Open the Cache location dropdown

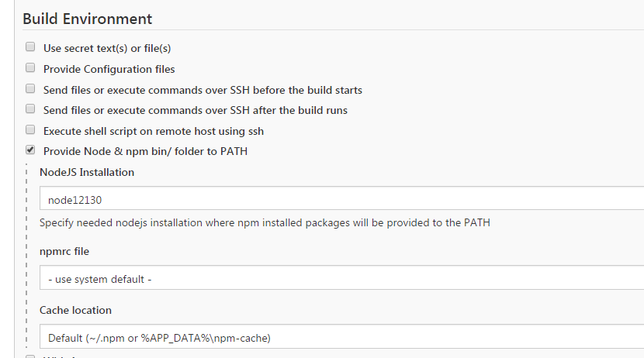341,337
